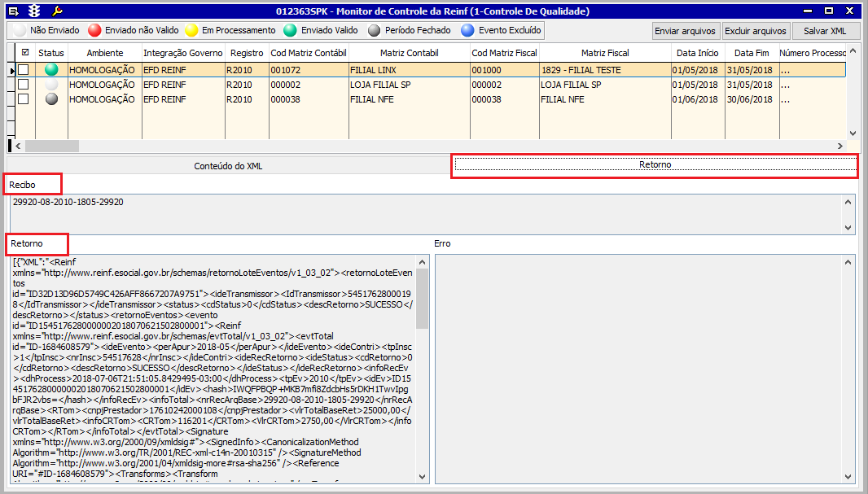
Task: Click the Retorno text scroll up arrow
Action: click(x=422, y=262)
